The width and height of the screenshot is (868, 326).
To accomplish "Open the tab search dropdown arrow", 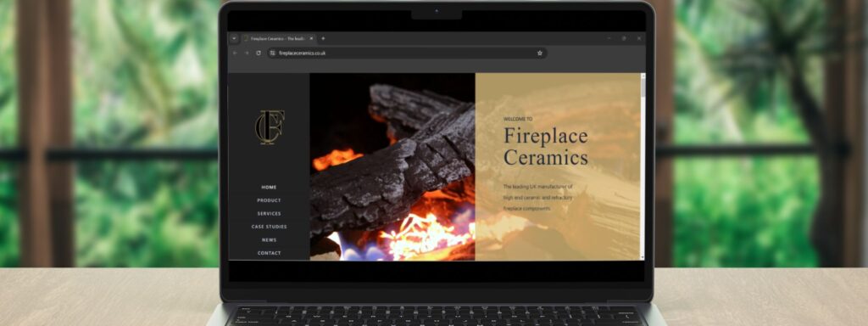I will point(234,38).
